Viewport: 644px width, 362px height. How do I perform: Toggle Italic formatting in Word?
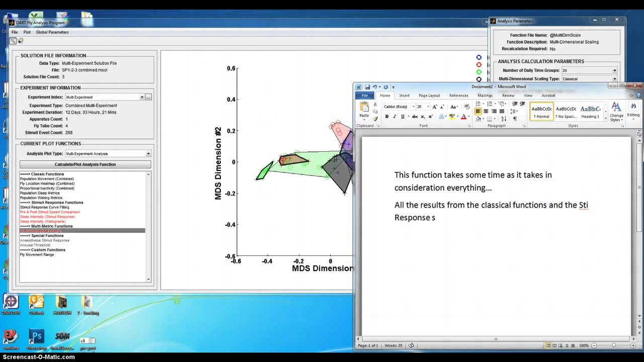tap(394, 117)
